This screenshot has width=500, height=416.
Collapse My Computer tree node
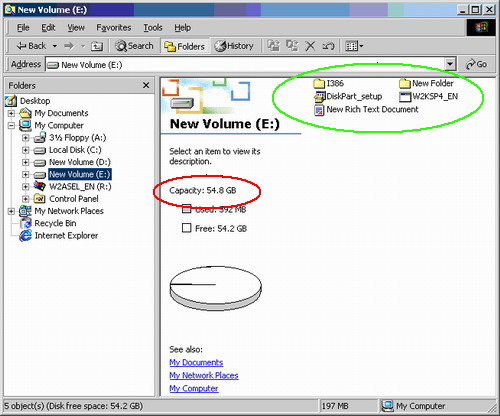click(x=11, y=126)
